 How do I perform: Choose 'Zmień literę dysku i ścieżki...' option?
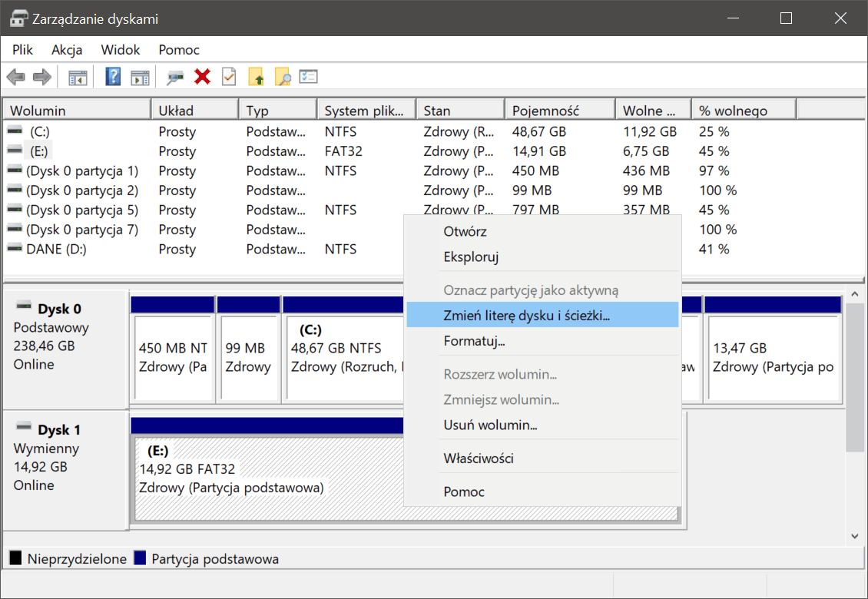(x=526, y=315)
